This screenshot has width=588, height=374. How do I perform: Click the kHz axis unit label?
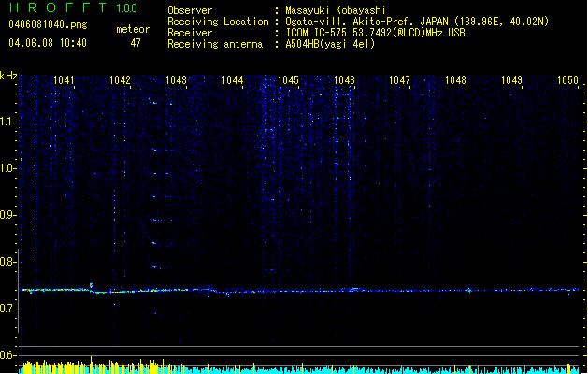click(8, 76)
